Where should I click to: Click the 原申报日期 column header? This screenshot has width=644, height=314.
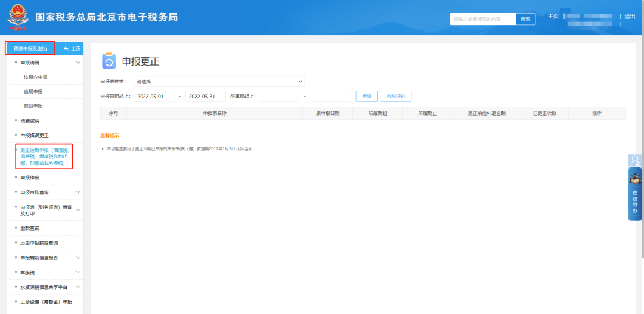pos(327,113)
